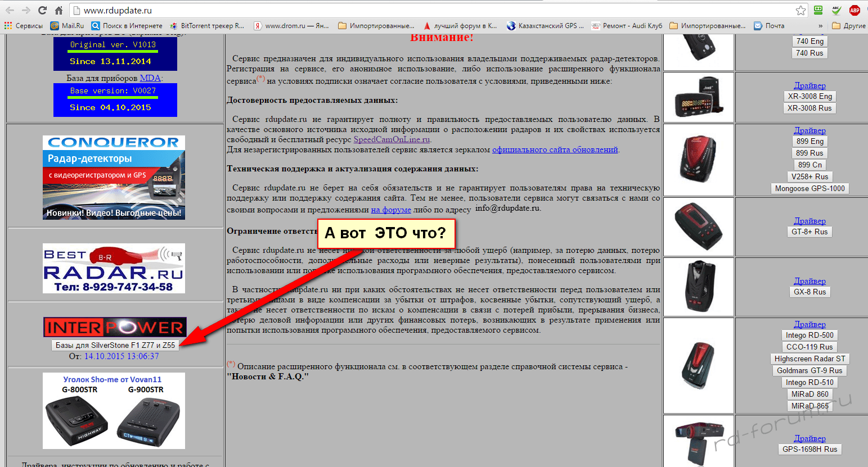Image resolution: width=868 pixels, height=467 pixels.
Task: Open the Original ver. V1013 banner
Action: pyautogui.click(x=115, y=53)
